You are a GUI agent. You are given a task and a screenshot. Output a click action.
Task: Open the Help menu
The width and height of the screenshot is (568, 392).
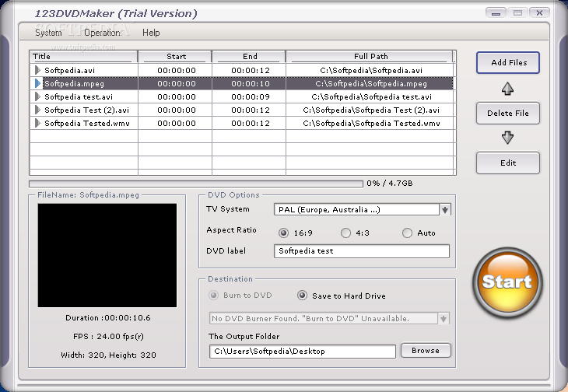click(151, 33)
